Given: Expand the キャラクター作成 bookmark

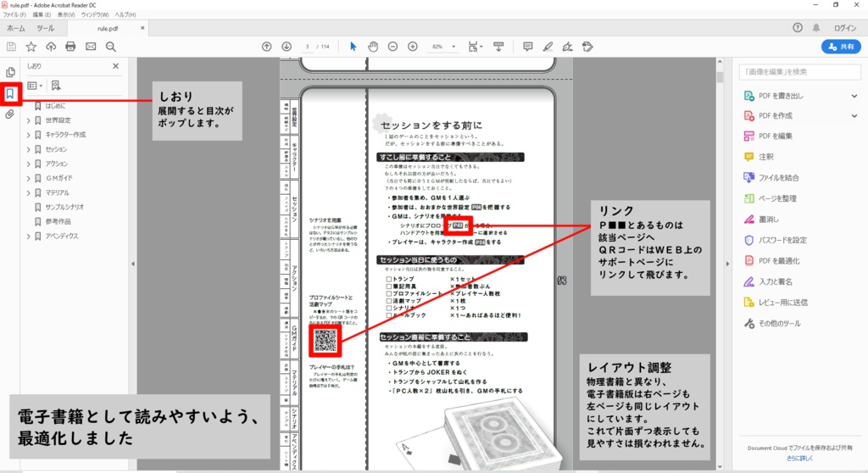Looking at the screenshot, I should click(x=28, y=135).
